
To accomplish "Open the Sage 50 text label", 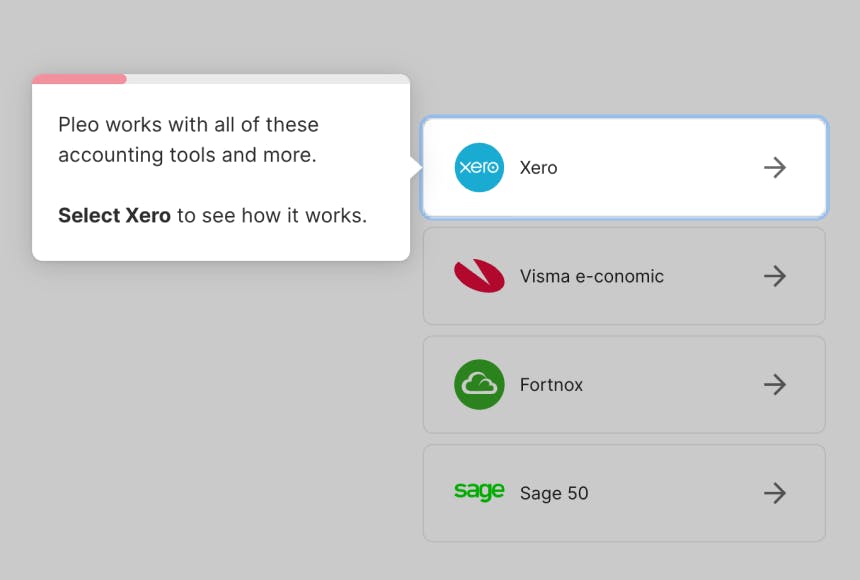I will (x=554, y=492).
